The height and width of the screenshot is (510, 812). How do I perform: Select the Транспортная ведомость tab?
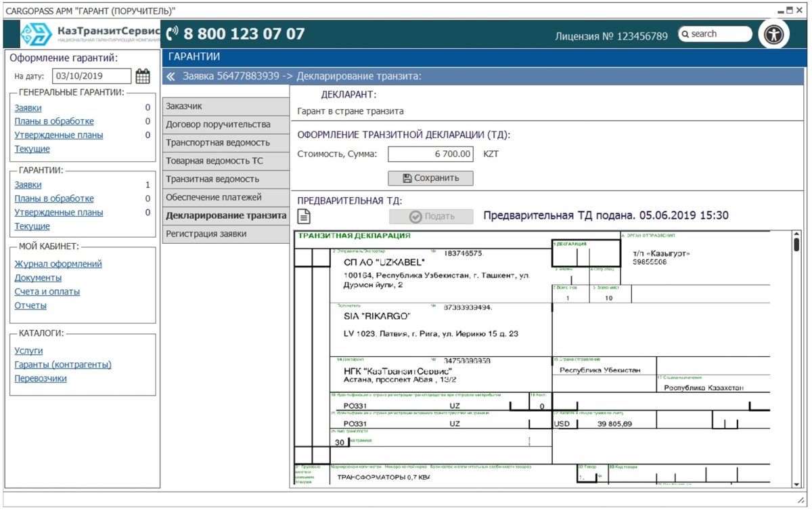(x=226, y=143)
